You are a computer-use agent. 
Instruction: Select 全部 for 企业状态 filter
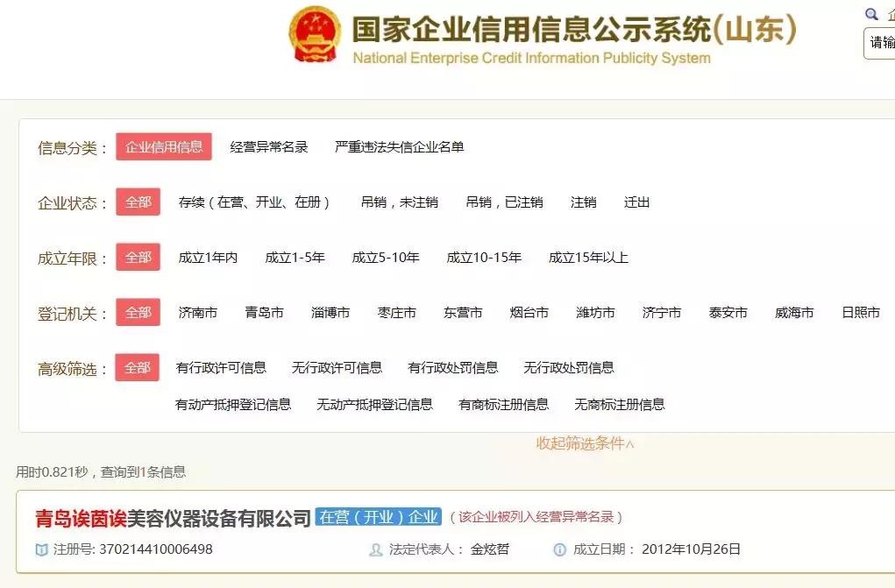(138, 202)
